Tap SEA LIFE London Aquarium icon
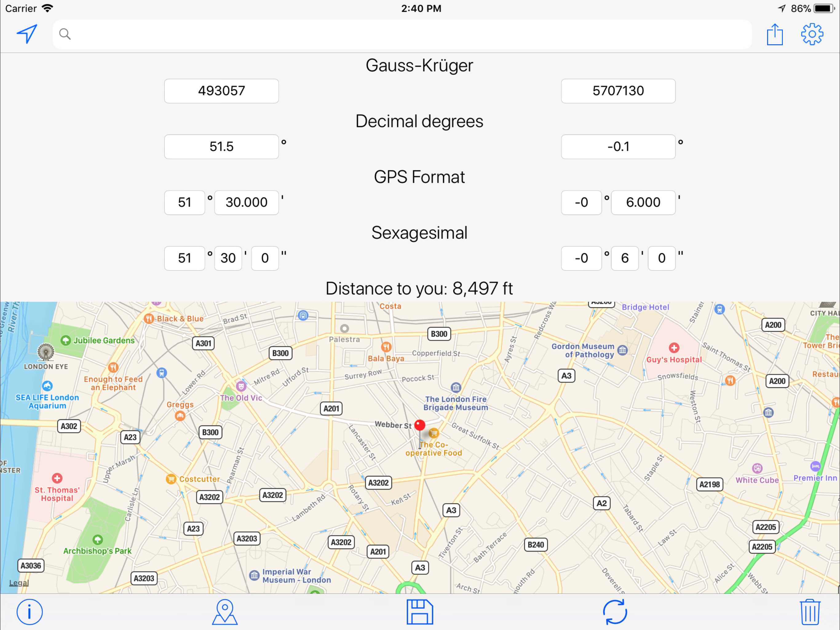The height and width of the screenshot is (630, 840). 47,386
